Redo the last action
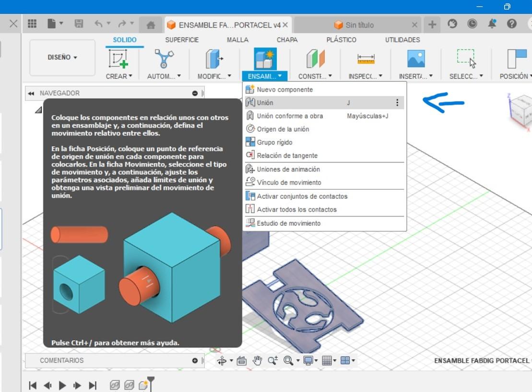This screenshot has width=532, height=392. click(x=122, y=23)
